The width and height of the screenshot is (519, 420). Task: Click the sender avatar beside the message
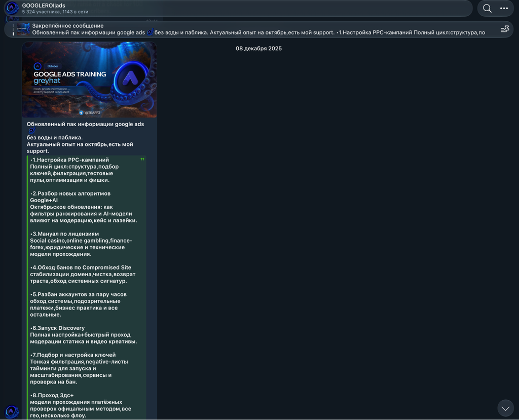[x=12, y=411]
